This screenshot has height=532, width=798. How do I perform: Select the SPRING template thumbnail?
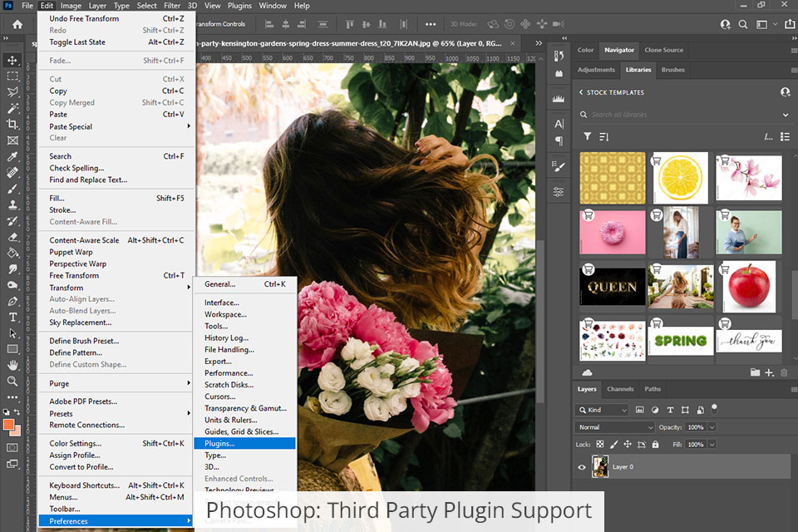coord(681,341)
